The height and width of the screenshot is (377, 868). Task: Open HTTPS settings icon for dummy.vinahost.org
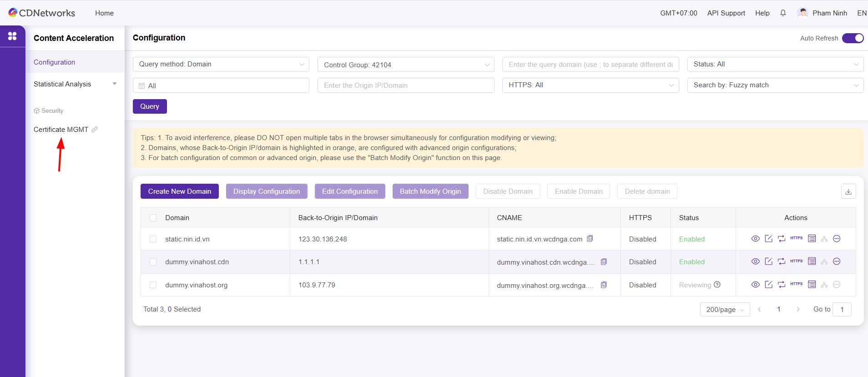796,284
